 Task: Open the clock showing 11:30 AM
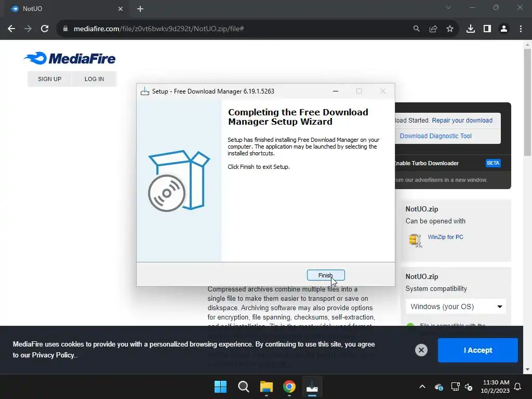coord(495,387)
